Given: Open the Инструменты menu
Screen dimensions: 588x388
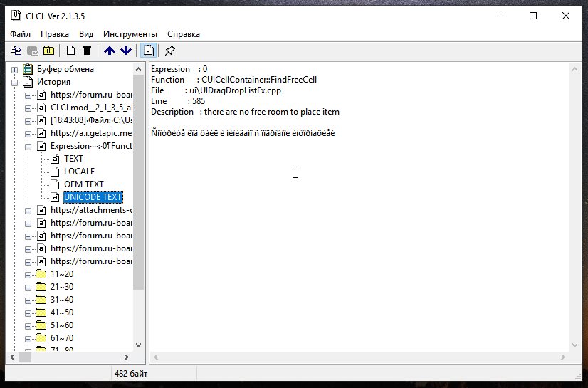Looking at the screenshot, I should [130, 34].
